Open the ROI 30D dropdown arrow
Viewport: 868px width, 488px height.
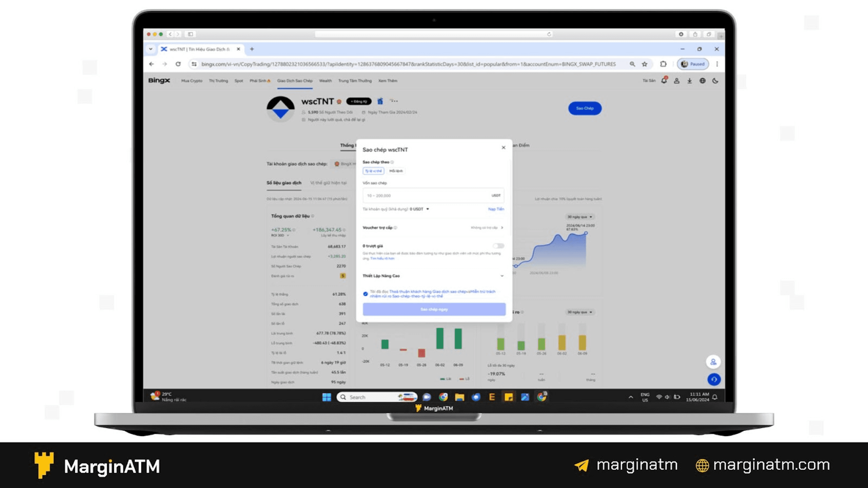click(288, 236)
